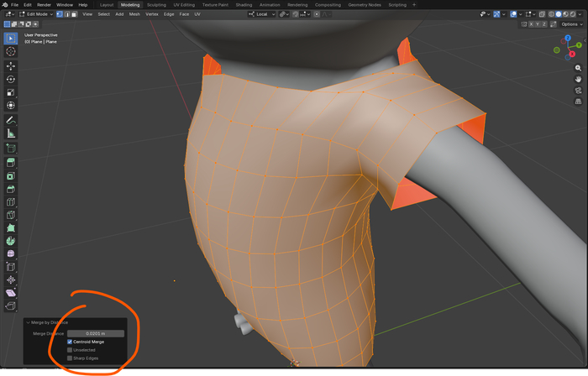Viewport: 588px width, 376px height.
Task: Enable X-ray toggle in header
Action: coord(543,14)
